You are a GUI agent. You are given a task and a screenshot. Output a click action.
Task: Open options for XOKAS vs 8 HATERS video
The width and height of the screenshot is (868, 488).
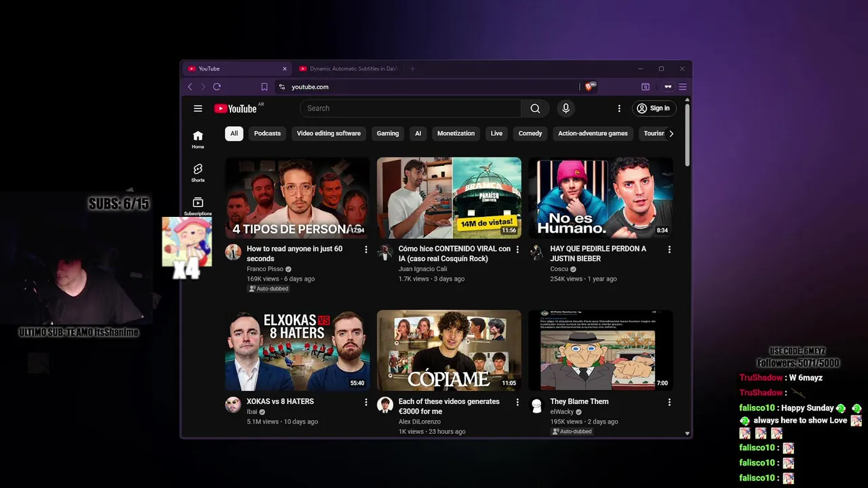(366, 402)
